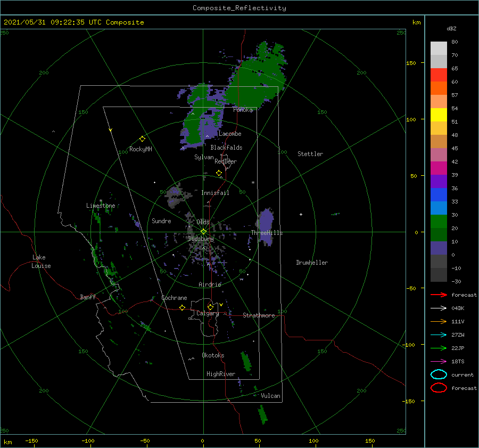Click the Sundre town label
Viewport: 479px width, 448px height.
pos(161,221)
